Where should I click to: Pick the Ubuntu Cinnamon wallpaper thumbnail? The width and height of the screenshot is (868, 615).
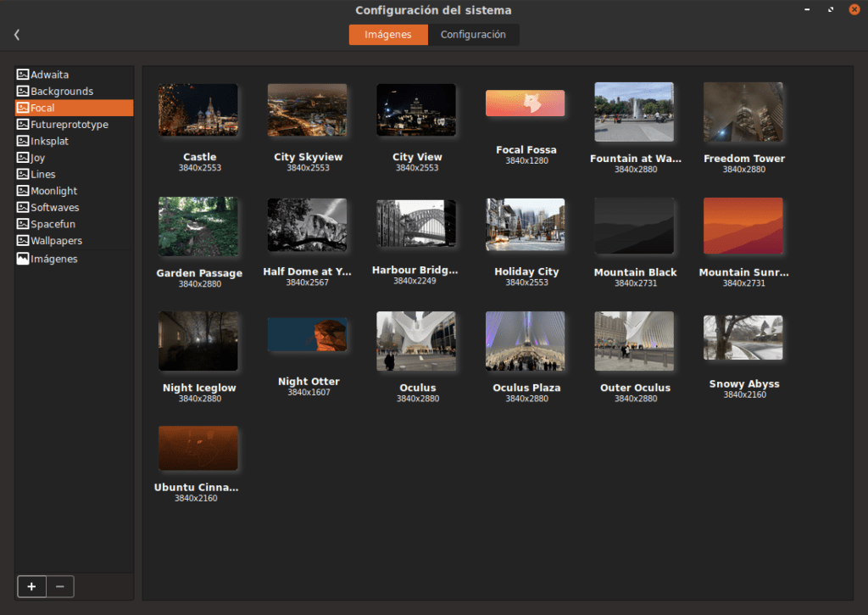click(198, 448)
